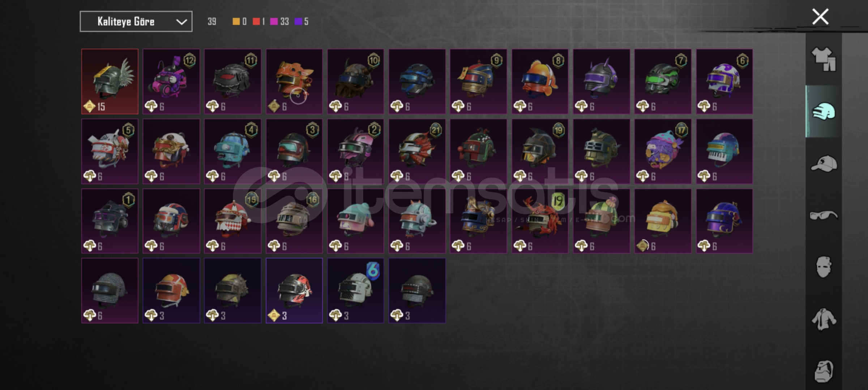The width and height of the screenshot is (868, 390).
Task: Expand sorting options via dropdown chevron
Action: click(x=181, y=22)
